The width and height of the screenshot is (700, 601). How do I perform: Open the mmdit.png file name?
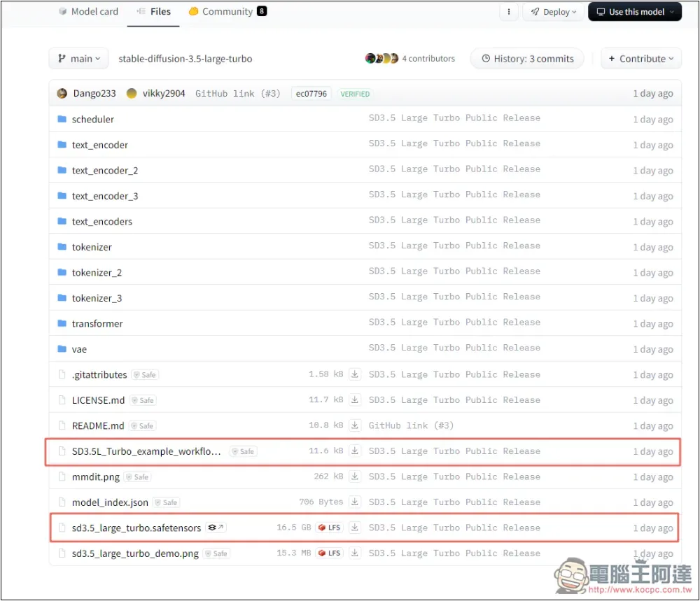(x=95, y=477)
